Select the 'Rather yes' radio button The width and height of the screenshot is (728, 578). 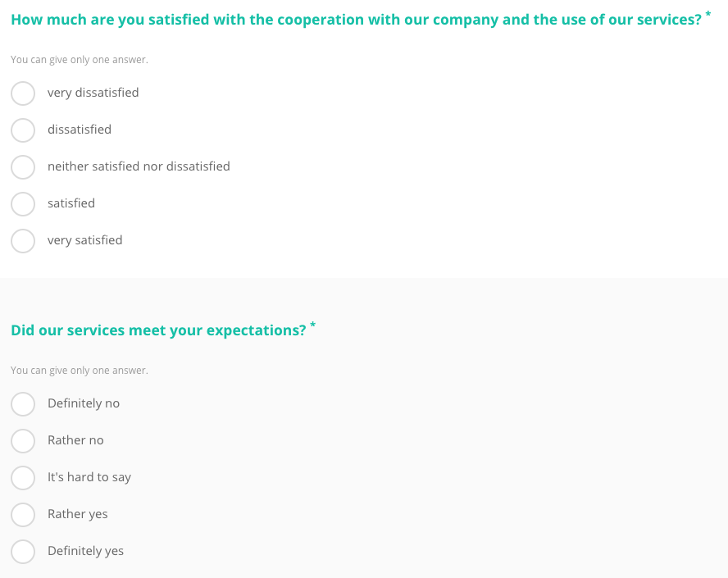pos(23,515)
